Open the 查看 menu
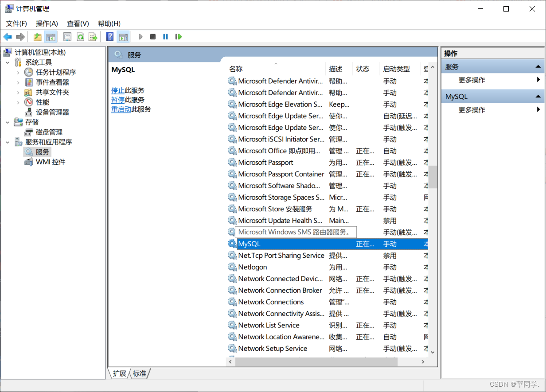Image resolution: width=546 pixels, height=392 pixels. (78, 23)
